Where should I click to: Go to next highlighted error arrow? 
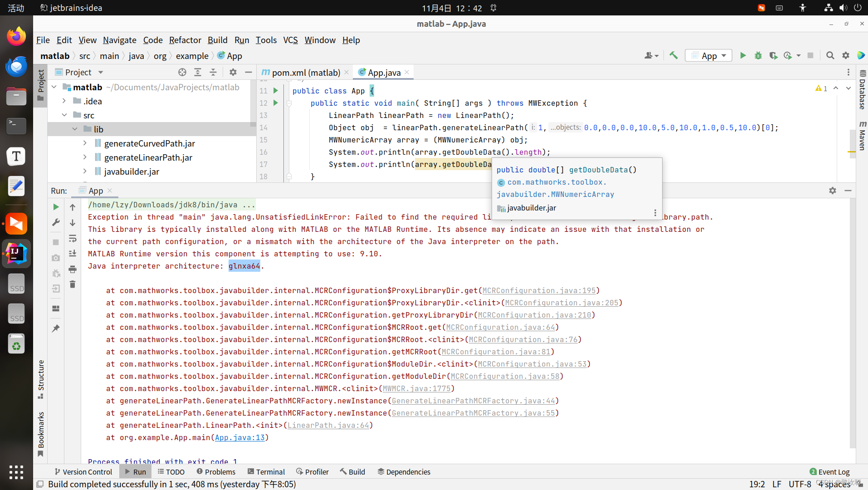(848, 88)
